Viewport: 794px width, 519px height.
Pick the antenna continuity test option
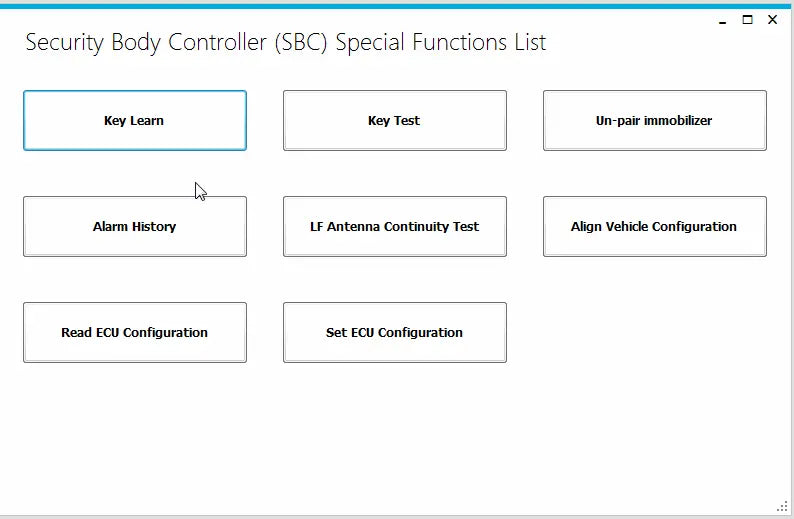tap(394, 227)
